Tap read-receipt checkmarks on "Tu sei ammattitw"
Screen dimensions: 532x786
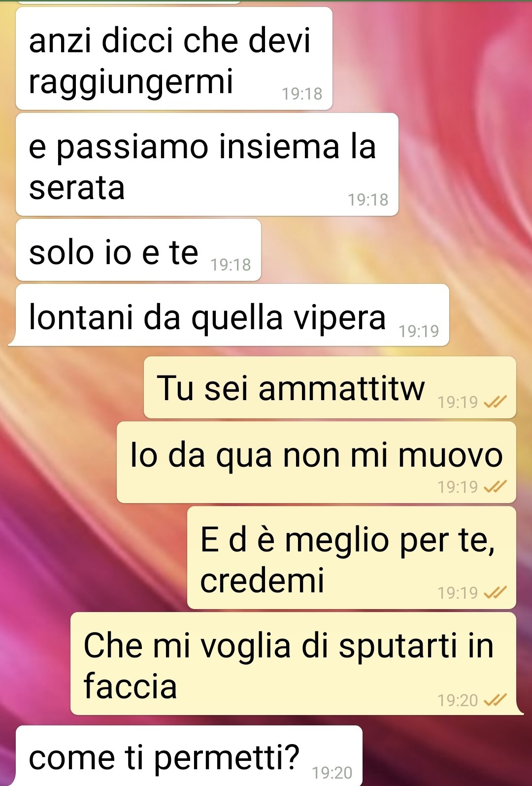(495, 403)
